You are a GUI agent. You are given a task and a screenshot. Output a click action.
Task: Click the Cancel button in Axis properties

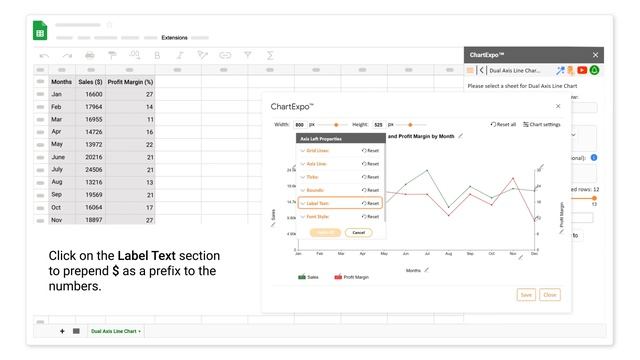[x=358, y=233]
